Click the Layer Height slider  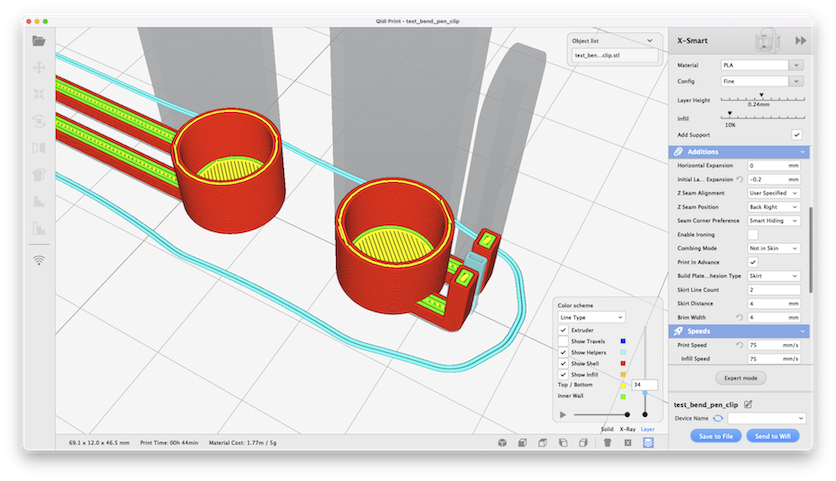[760, 97]
